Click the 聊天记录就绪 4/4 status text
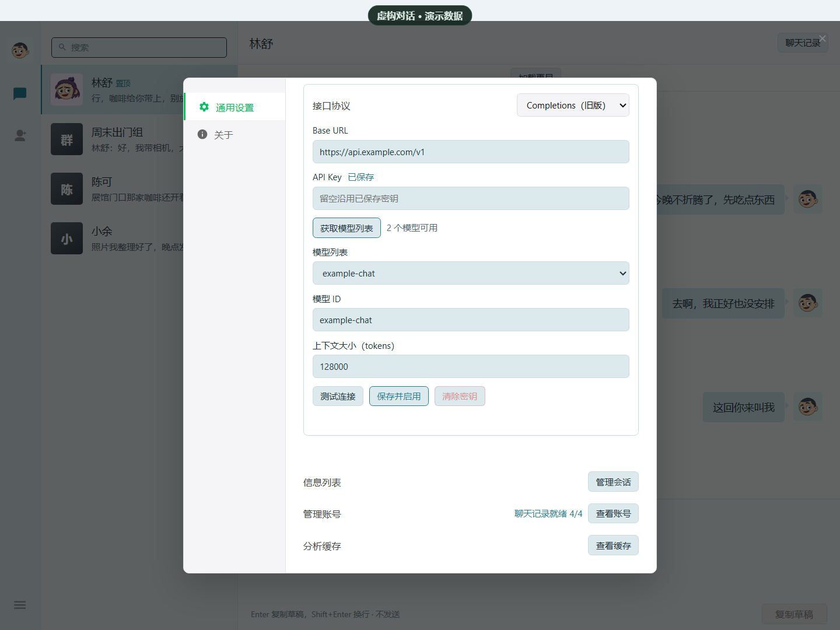 click(x=548, y=513)
